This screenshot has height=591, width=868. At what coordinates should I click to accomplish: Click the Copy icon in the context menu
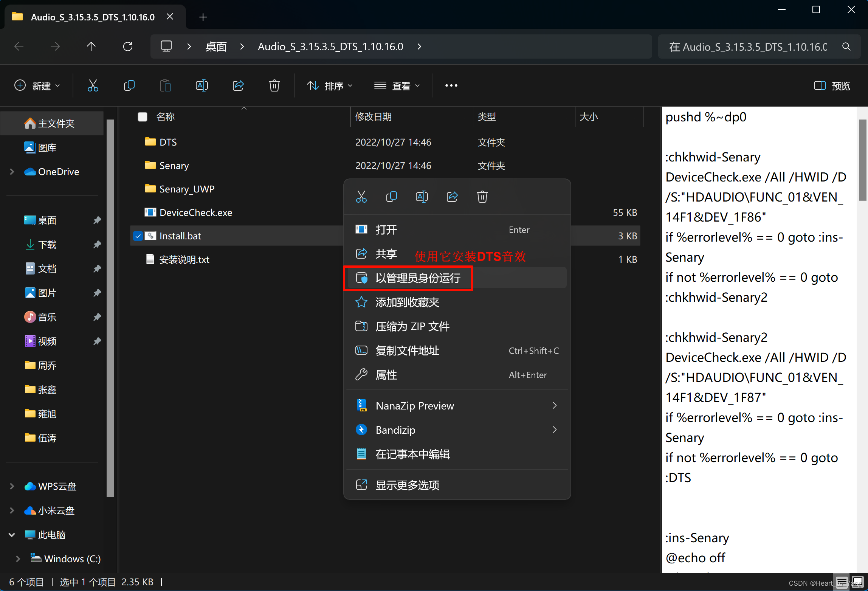coord(391,197)
